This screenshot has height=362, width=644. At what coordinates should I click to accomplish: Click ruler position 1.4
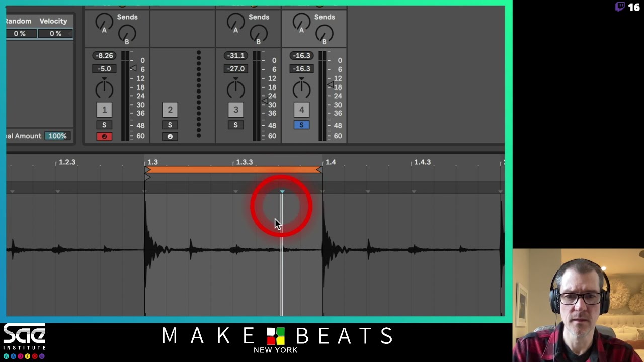coord(331,162)
